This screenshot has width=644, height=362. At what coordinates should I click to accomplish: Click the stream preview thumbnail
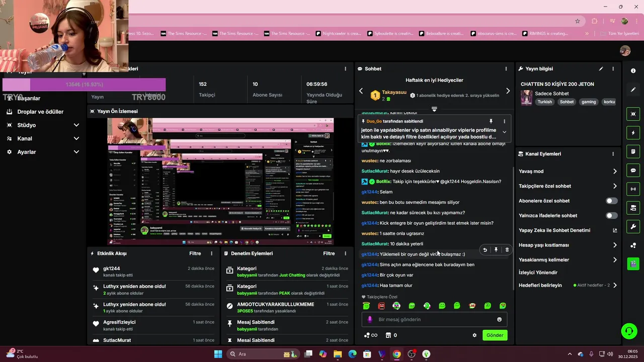click(x=220, y=182)
